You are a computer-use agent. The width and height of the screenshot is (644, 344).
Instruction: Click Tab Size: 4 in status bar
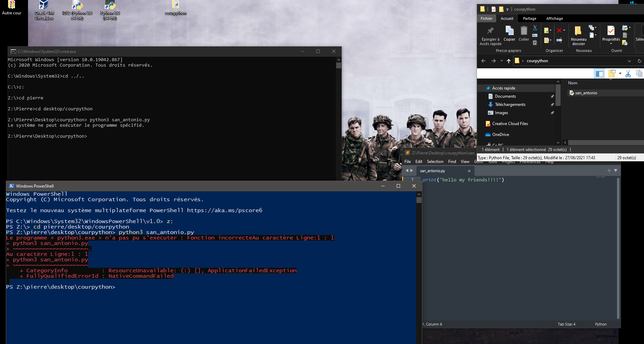(x=566, y=324)
